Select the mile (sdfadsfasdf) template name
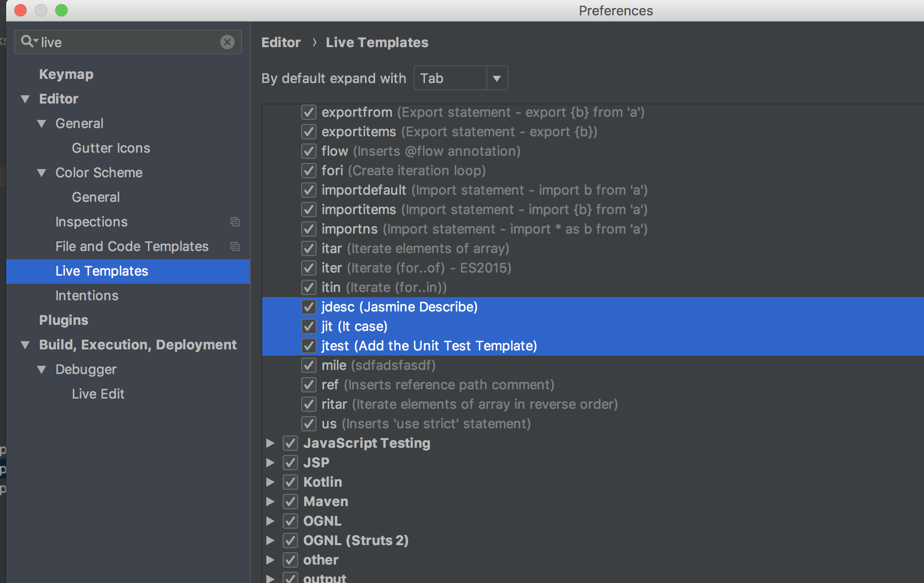 click(379, 365)
